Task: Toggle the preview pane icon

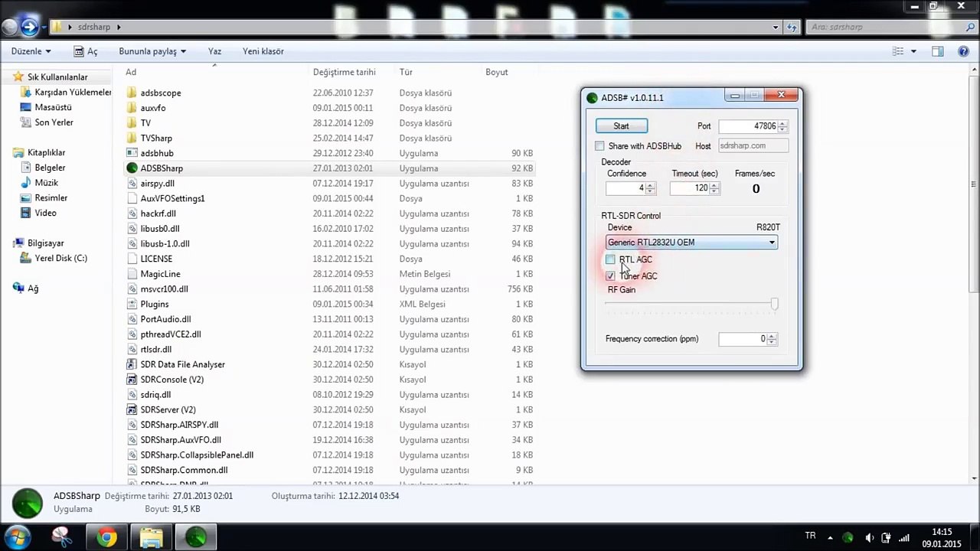Action: [x=938, y=51]
